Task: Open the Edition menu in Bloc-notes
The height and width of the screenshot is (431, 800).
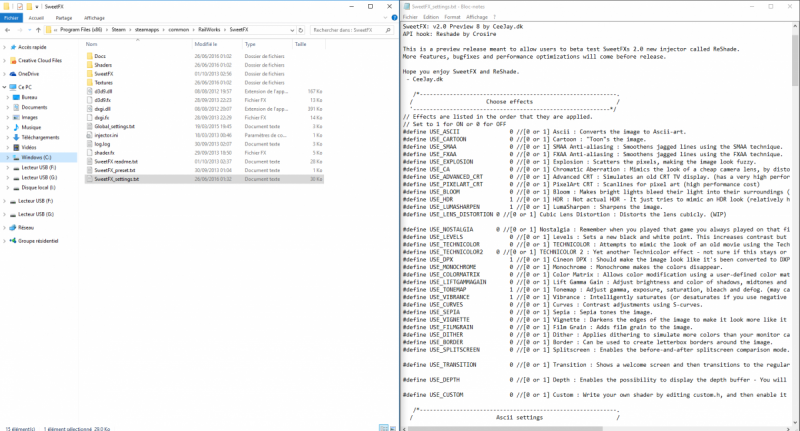Action: [x=431, y=17]
